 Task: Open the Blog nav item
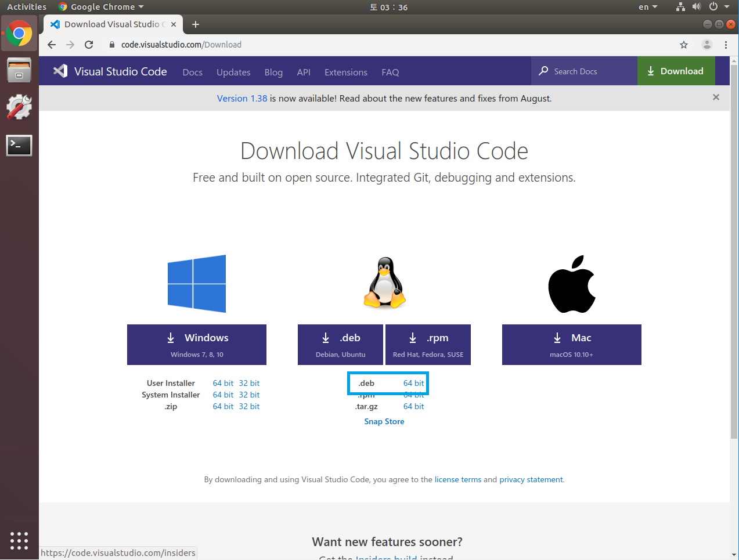click(x=273, y=72)
